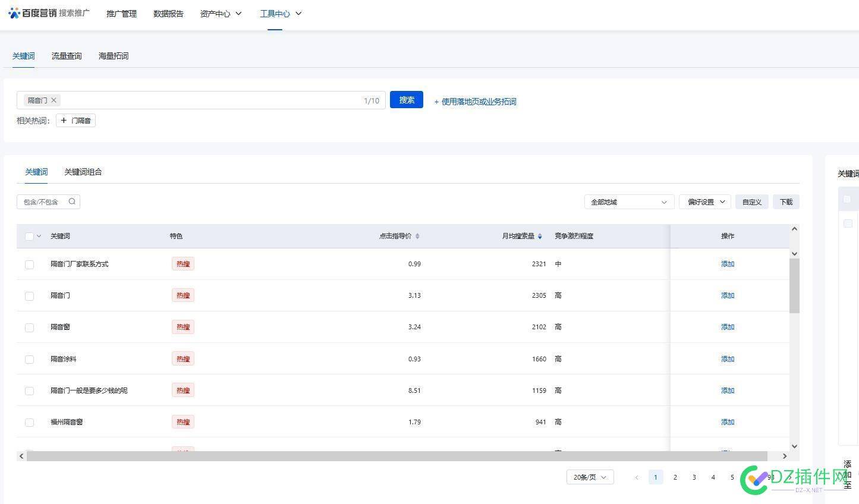The width and height of the screenshot is (859, 504).
Task: Check the 隔音门一般是要多少钱的呢 row checkbox
Action: click(x=29, y=391)
